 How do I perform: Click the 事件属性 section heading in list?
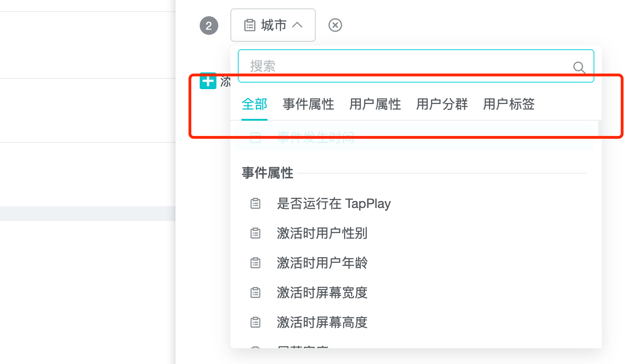(267, 173)
